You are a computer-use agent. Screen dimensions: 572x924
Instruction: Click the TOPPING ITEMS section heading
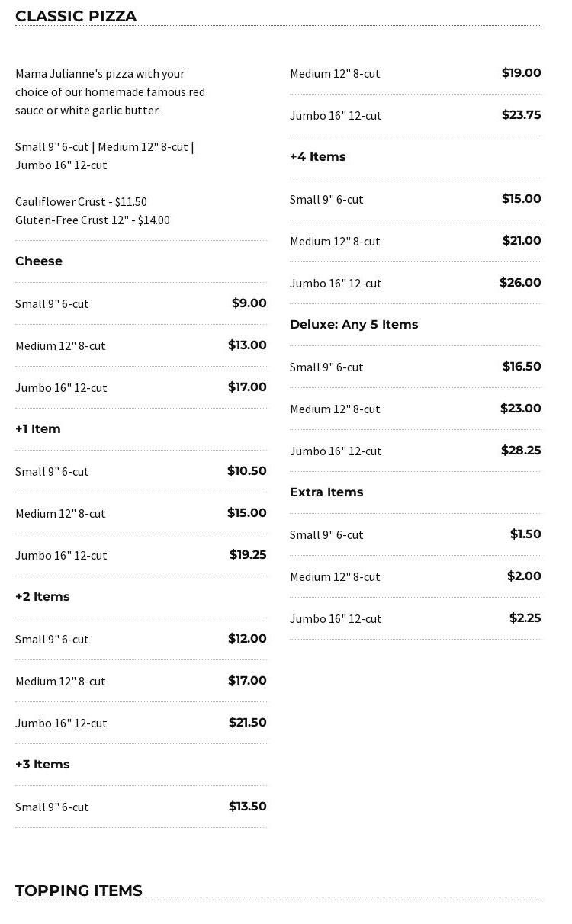pos(79,890)
